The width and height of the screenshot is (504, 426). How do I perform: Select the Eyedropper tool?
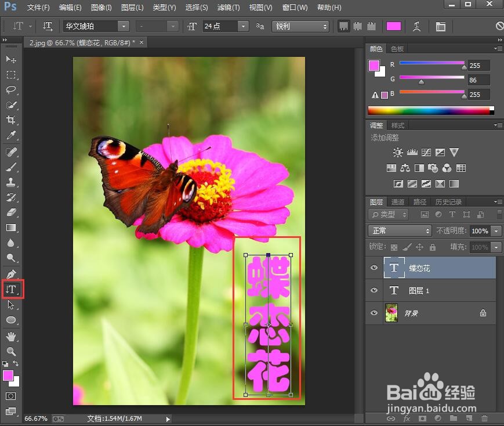(11, 135)
